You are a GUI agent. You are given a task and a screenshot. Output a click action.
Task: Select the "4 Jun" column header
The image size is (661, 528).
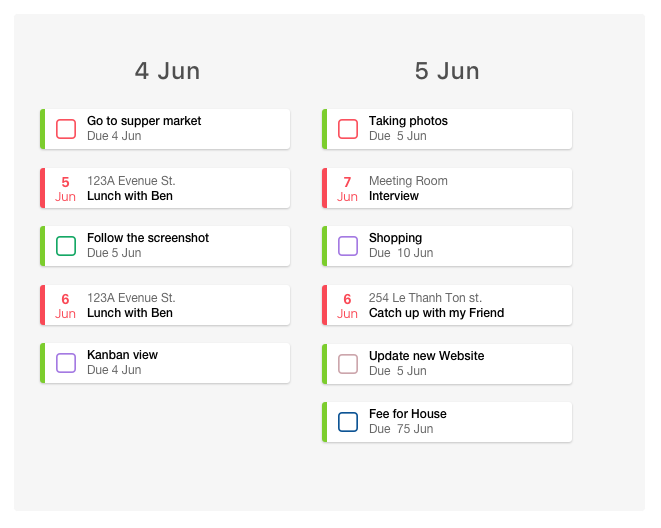pos(167,71)
